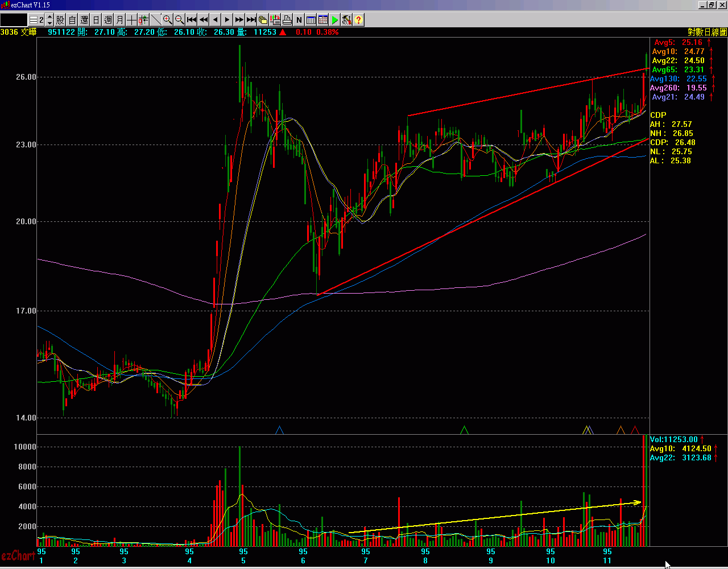Switch to daily chart with 日 button
728x569 pixels.
[96, 20]
